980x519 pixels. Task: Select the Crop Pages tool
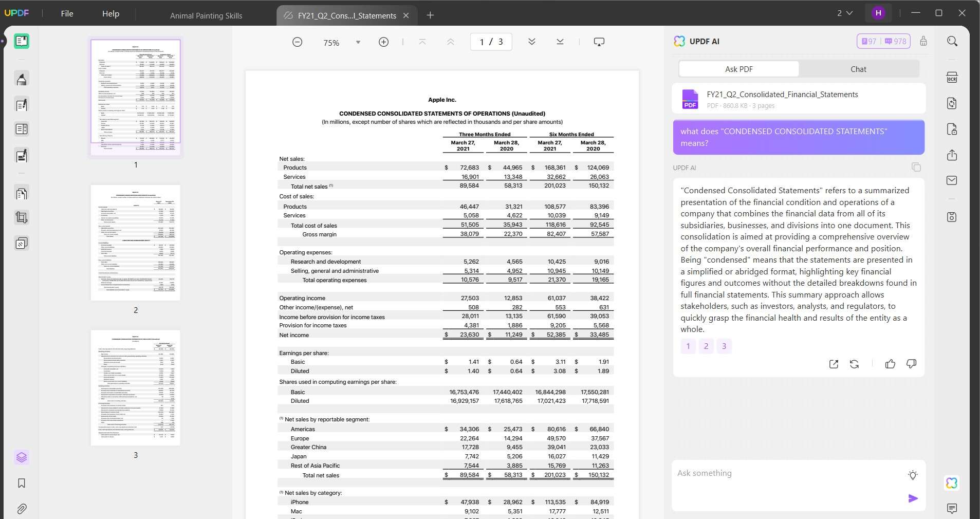pyautogui.click(x=22, y=217)
